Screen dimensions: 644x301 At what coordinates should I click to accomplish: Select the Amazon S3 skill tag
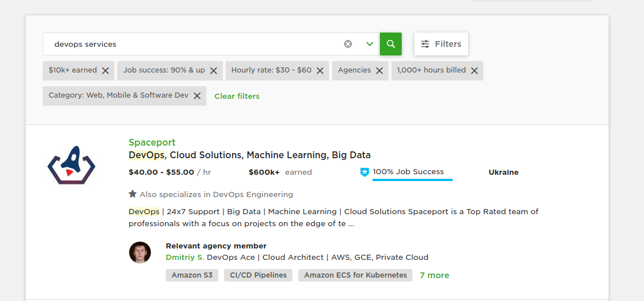click(x=192, y=275)
